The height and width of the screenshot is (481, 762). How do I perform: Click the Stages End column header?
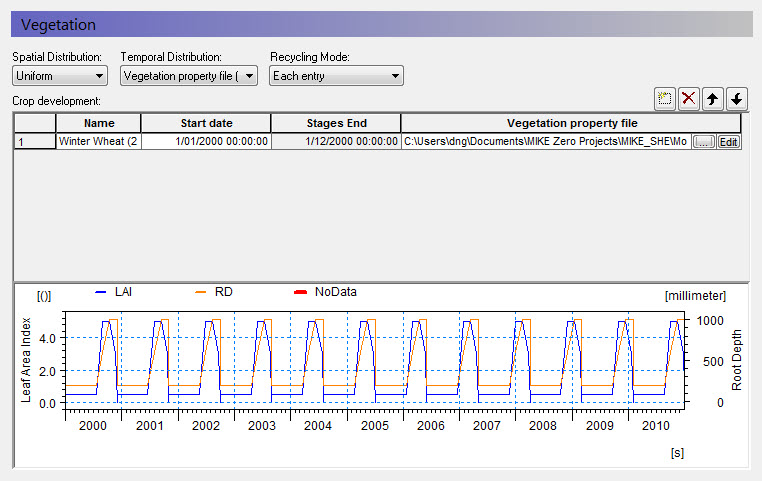click(x=336, y=123)
